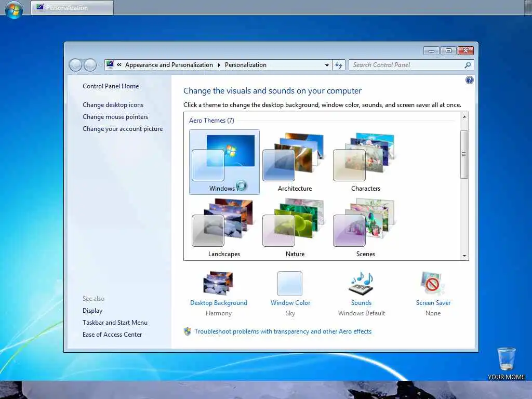Click the shield icon beside Troubleshoot link
The width and height of the screenshot is (532, 399).
click(187, 331)
